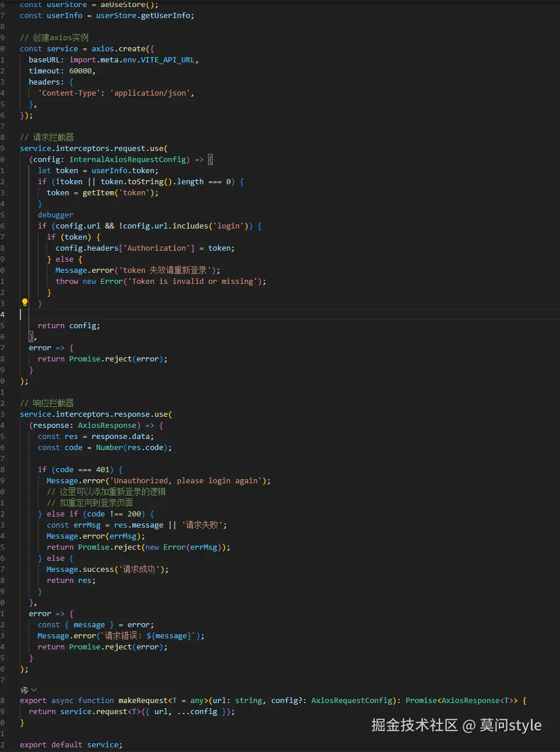Click the yellow lightbulb quick-fix icon

tap(24, 303)
